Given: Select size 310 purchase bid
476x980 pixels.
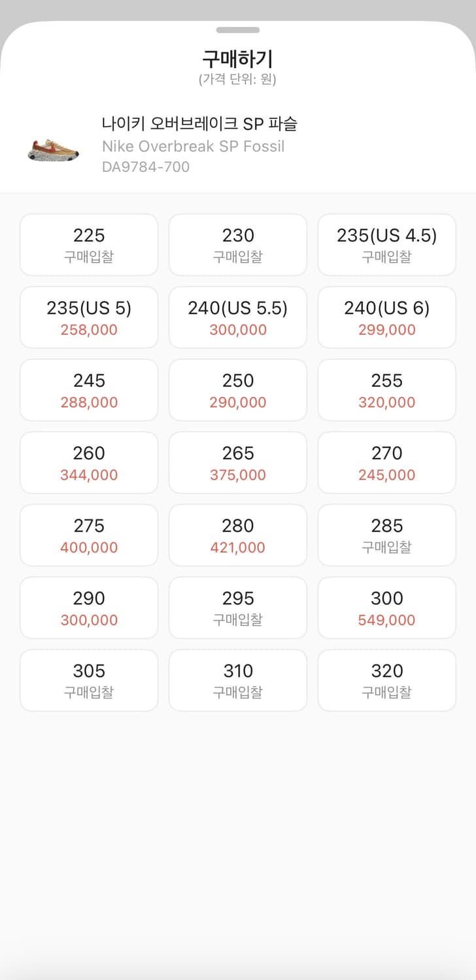Looking at the screenshot, I should (238, 680).
